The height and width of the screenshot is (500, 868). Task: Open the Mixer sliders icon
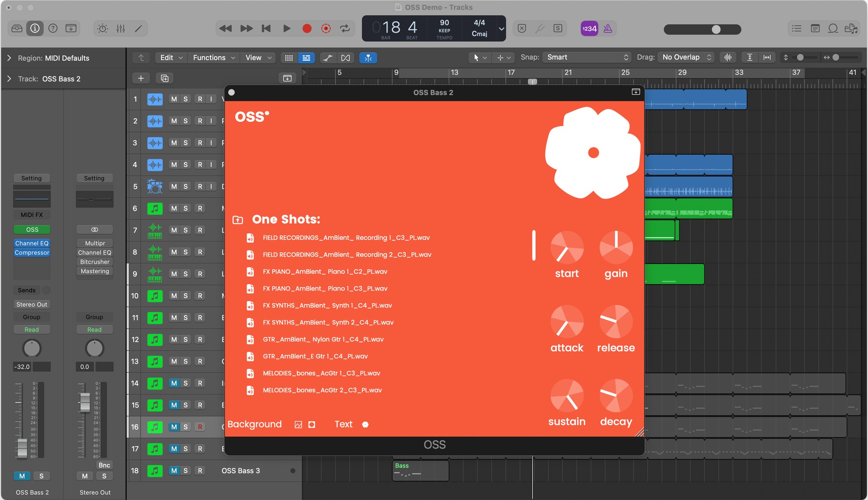click(x=121, y=29)
